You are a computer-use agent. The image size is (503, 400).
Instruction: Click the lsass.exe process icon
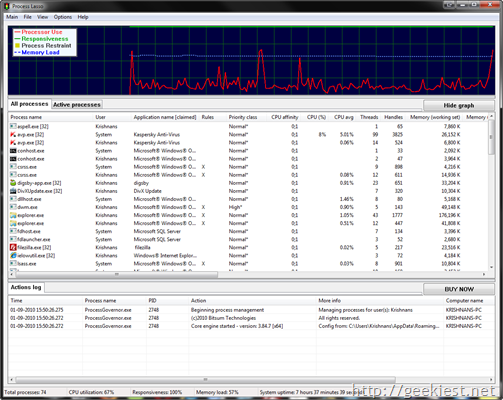tap(13, 263)
